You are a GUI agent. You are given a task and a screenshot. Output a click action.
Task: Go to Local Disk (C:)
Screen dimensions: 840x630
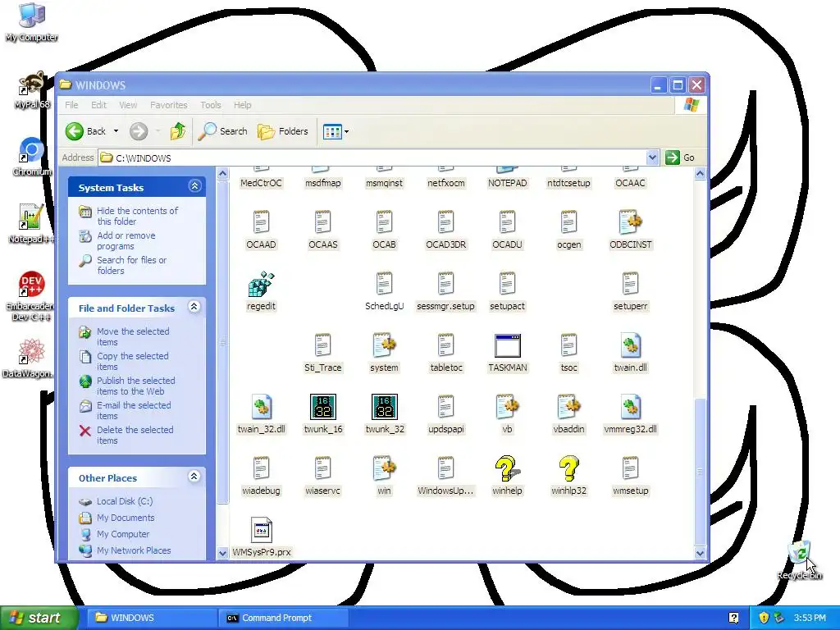point(125,501)
